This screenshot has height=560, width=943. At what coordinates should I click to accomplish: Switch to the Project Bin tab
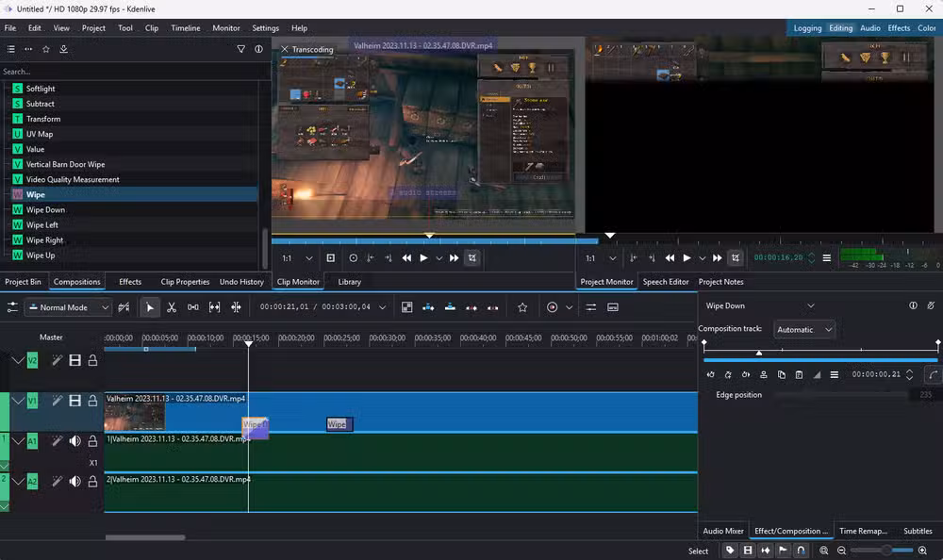pyautogui.click(x=23, y=282)
